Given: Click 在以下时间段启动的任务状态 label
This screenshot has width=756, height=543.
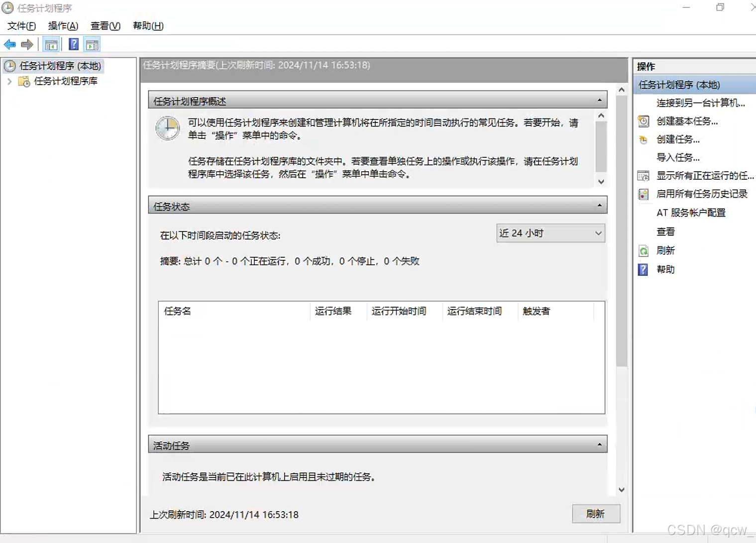Looking at the screenshot, I should (x=220, y=235).
